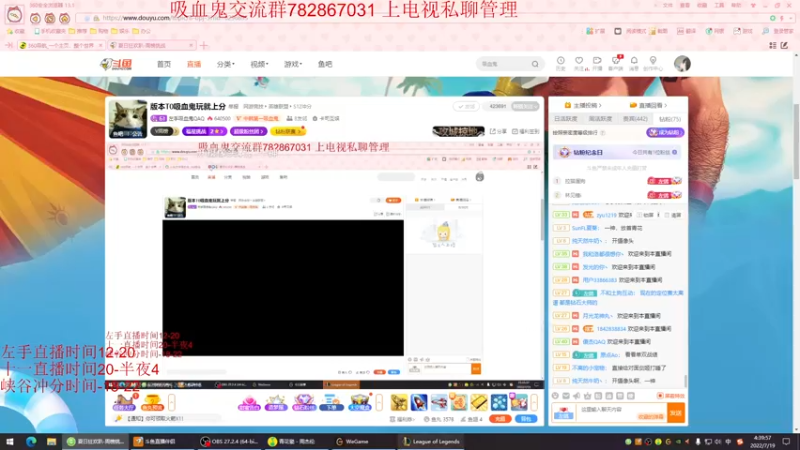
Task: Switch to the 日活跃度 tab
Action: point(565,119)
